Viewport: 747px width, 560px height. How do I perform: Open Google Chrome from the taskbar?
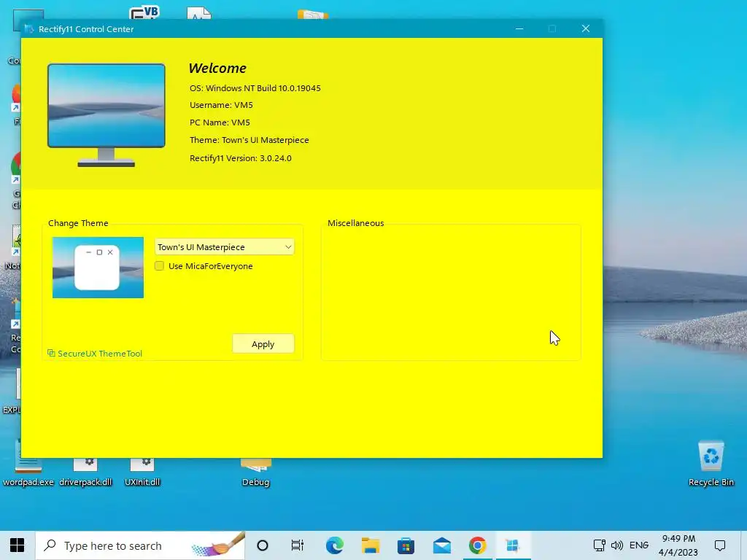click(477, 545)
